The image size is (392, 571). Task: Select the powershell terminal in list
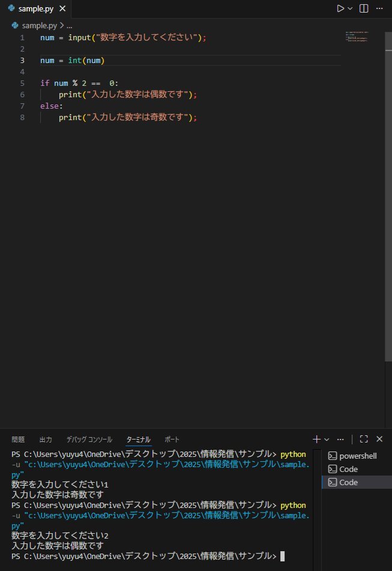357,456
